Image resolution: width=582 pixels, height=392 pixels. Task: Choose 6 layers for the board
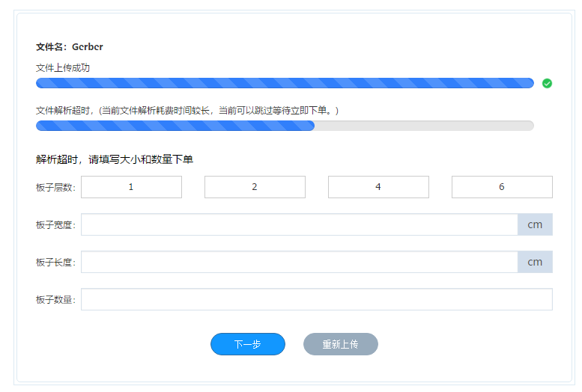pyautogui.click(x=502, y=187)
